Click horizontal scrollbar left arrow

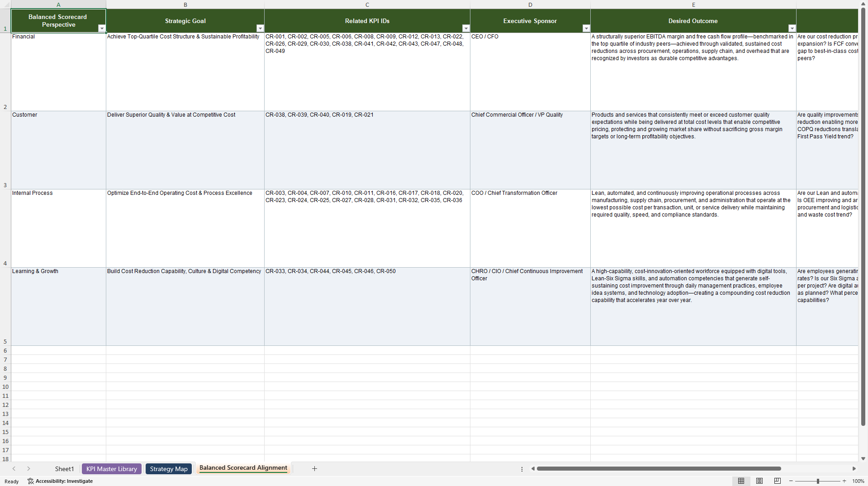533,469
